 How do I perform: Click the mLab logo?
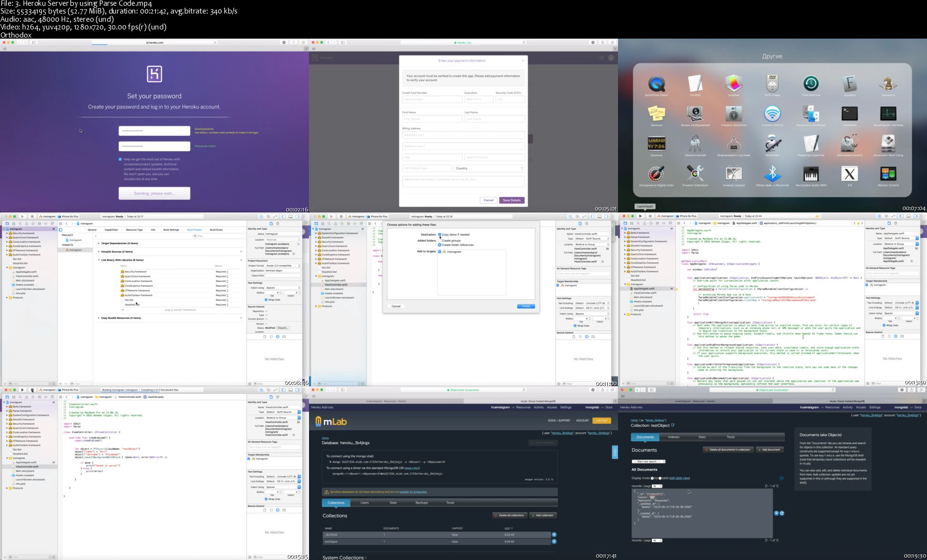click(331, 422)
